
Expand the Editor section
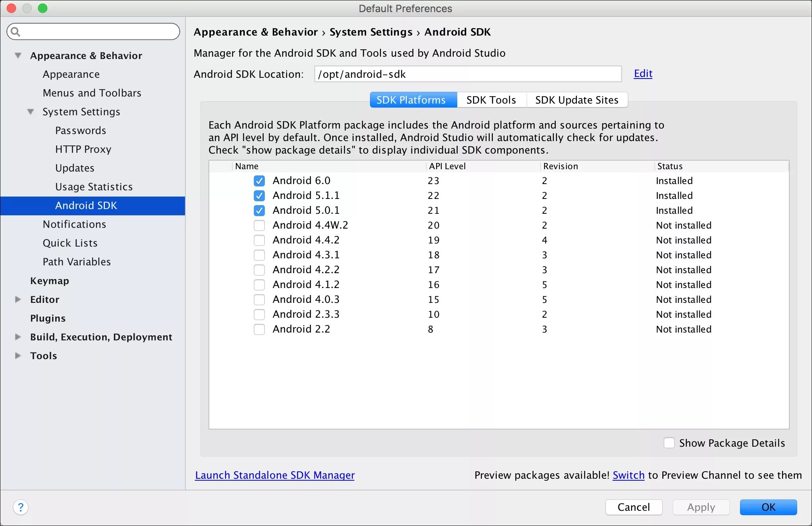[18, 299]
